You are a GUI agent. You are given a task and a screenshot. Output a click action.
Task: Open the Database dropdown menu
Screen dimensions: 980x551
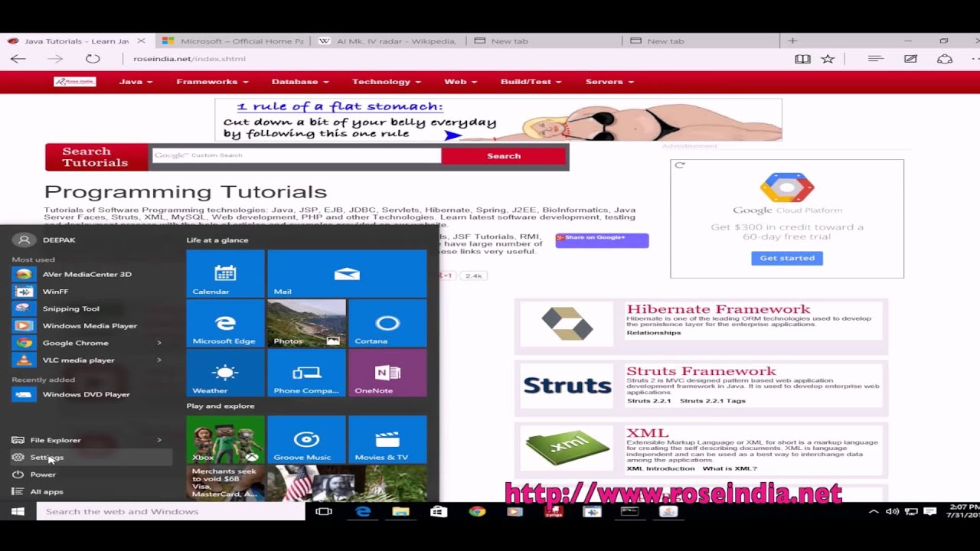coord(300,82)
